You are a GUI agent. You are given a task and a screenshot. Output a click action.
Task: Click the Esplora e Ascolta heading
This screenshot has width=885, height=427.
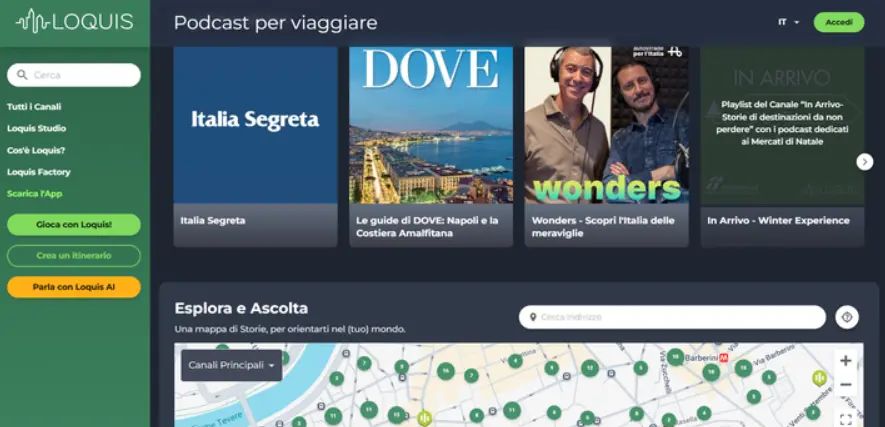(241, 309)
